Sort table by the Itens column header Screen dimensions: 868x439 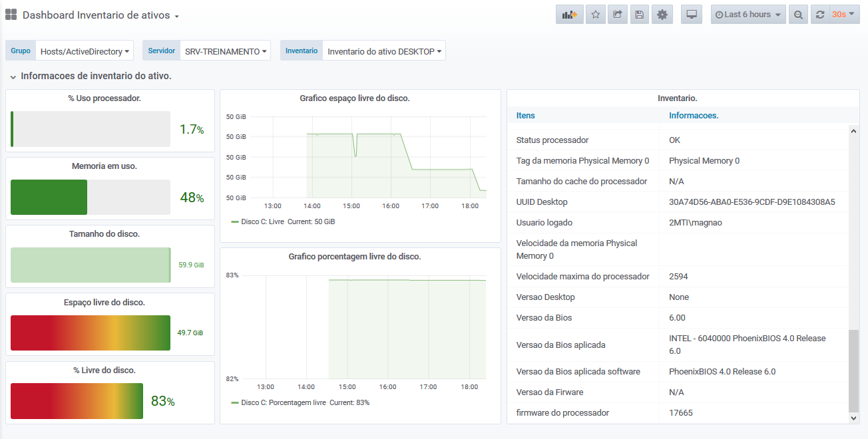[525, 116]
